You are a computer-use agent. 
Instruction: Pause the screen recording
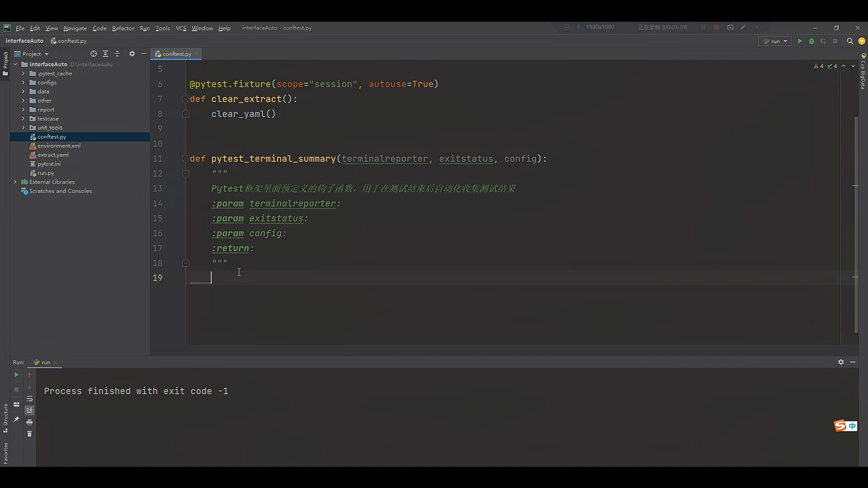point(703,28)
